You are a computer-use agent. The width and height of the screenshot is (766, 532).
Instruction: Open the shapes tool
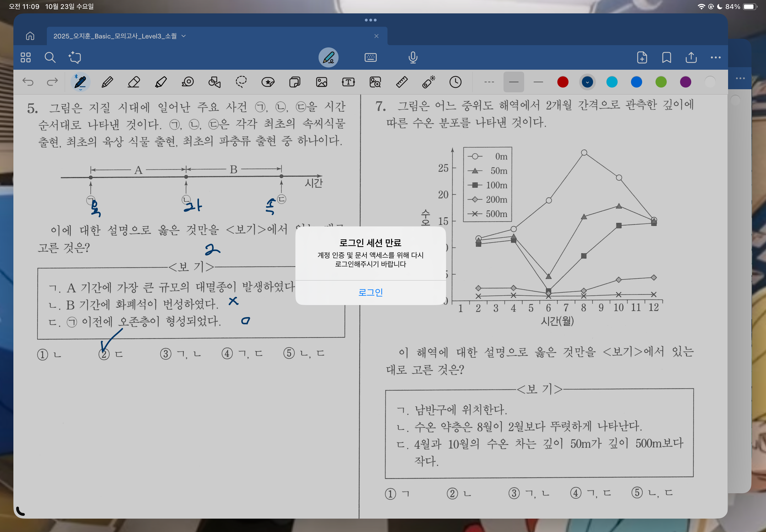point(215,82)
